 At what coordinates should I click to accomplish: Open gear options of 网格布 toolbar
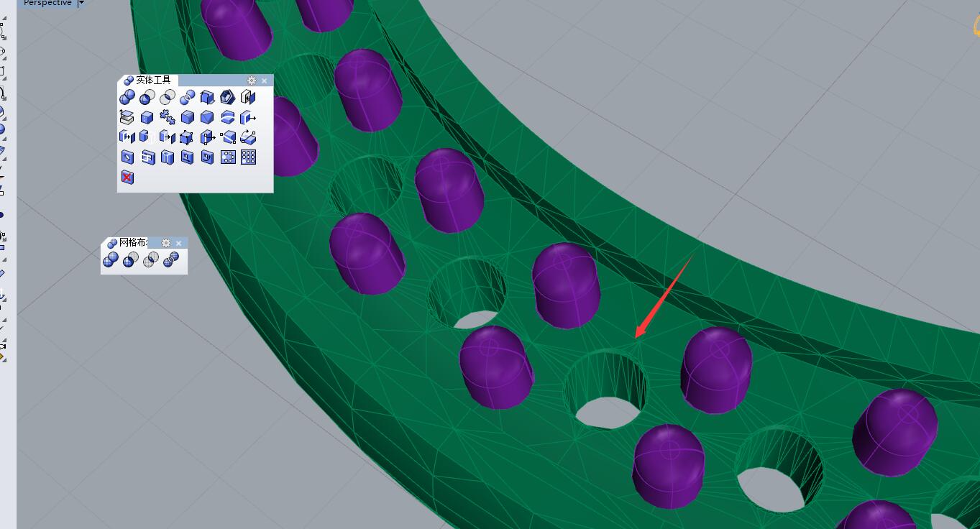[166, 243]
